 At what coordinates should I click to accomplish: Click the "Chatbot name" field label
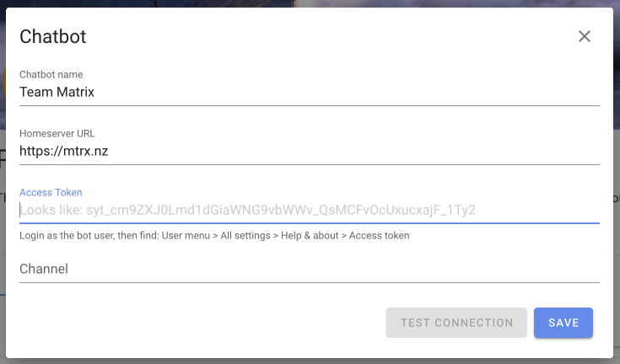tap(51, 75)
